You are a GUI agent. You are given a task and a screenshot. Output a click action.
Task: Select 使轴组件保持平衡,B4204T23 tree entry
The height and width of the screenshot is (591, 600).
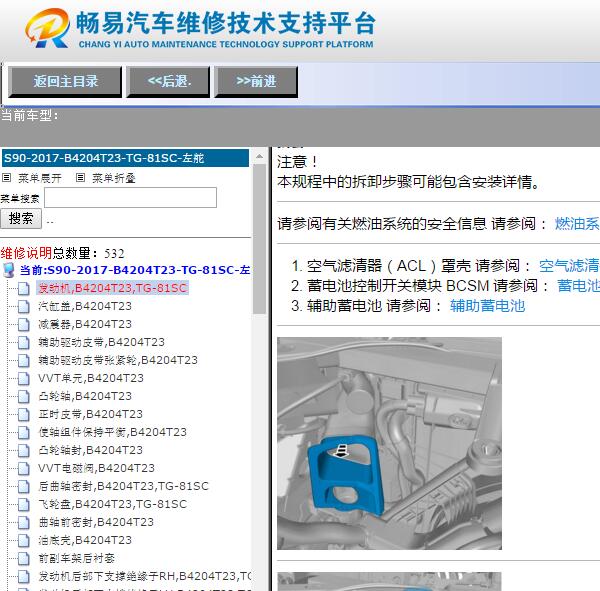(112, 432)
